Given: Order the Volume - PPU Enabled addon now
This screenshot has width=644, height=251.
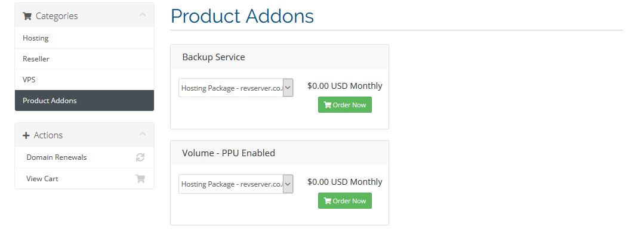Looking at the screenshot, I should (345, 200).
